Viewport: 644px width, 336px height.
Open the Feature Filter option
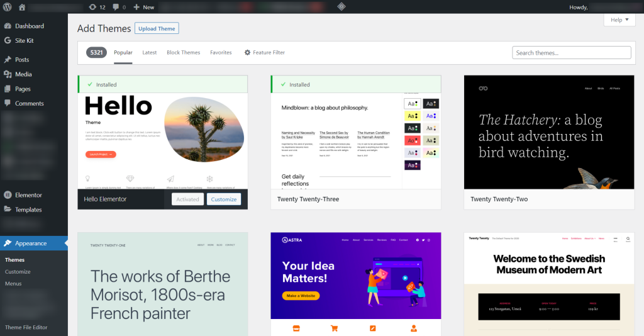(265, 53)
